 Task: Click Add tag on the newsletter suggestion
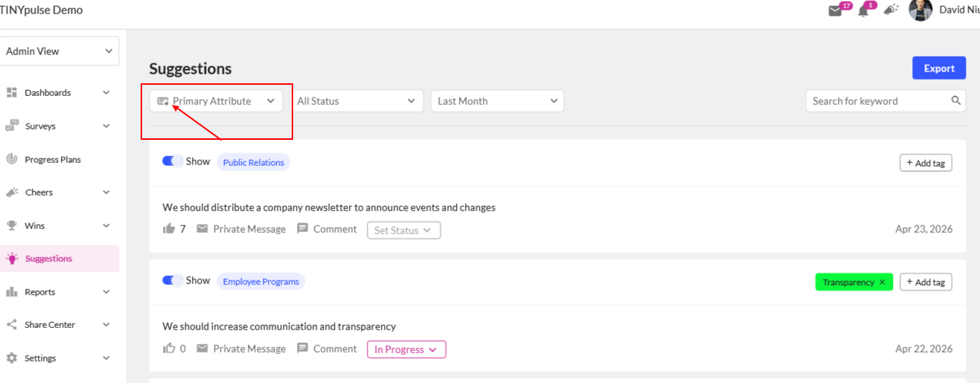pos(926,163)
